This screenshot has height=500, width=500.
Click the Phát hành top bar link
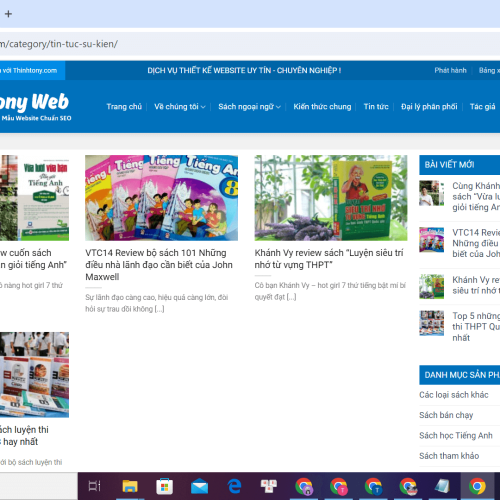(450, 70)
